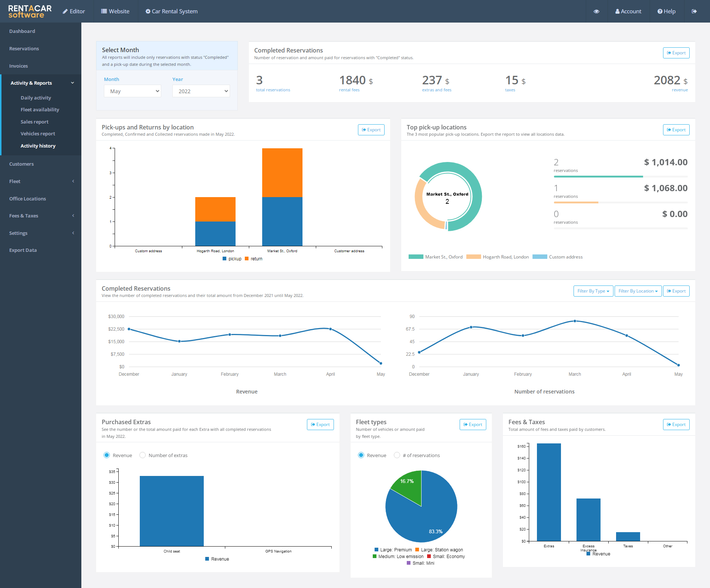Image resolution: width=710 pixels, height=588 pixels.
Task: Select the Number of extras radio button
Action: 142,455
